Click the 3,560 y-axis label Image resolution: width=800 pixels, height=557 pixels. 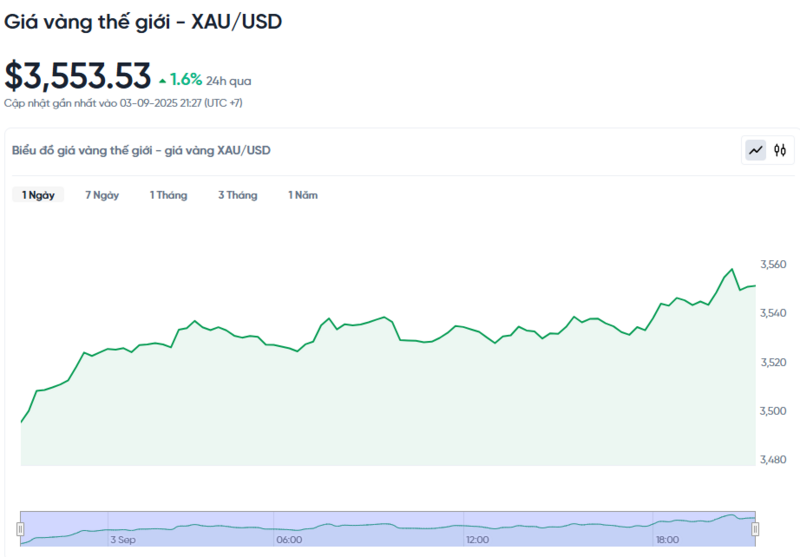[x=773, y=265]
